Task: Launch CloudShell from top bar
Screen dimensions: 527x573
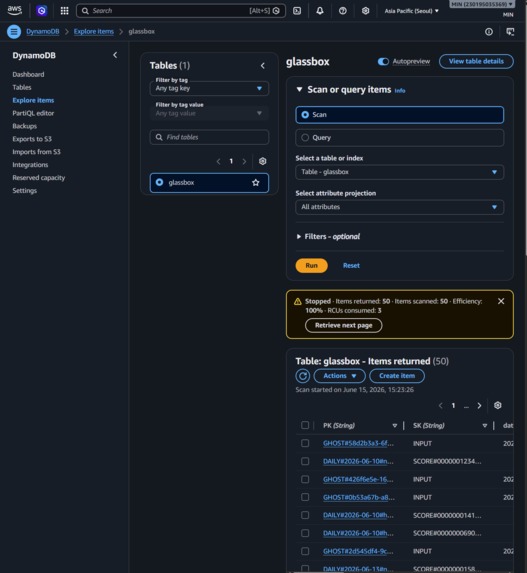Action: tap(297, 11)
